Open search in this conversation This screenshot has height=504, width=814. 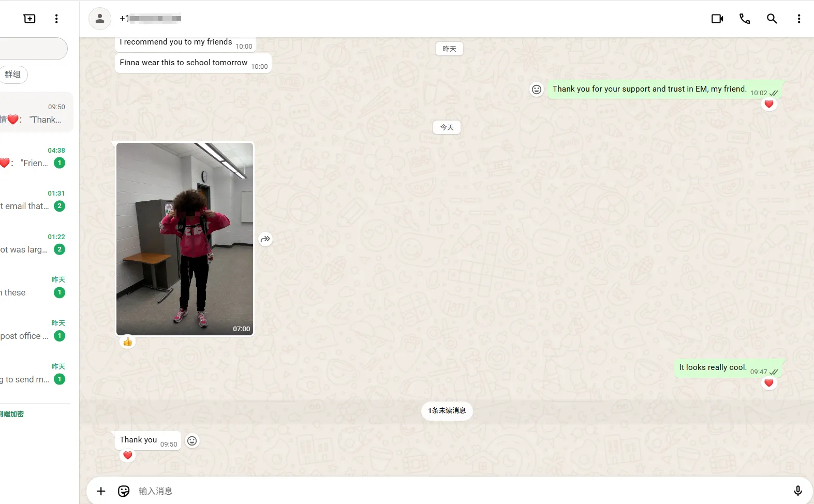coord(772,19)
